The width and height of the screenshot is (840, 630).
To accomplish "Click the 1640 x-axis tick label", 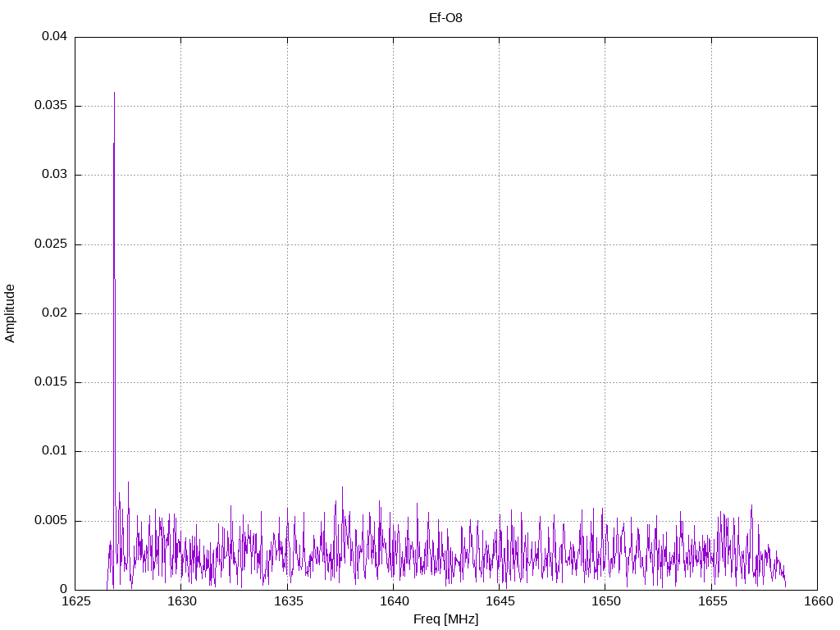I will [393, 601].
